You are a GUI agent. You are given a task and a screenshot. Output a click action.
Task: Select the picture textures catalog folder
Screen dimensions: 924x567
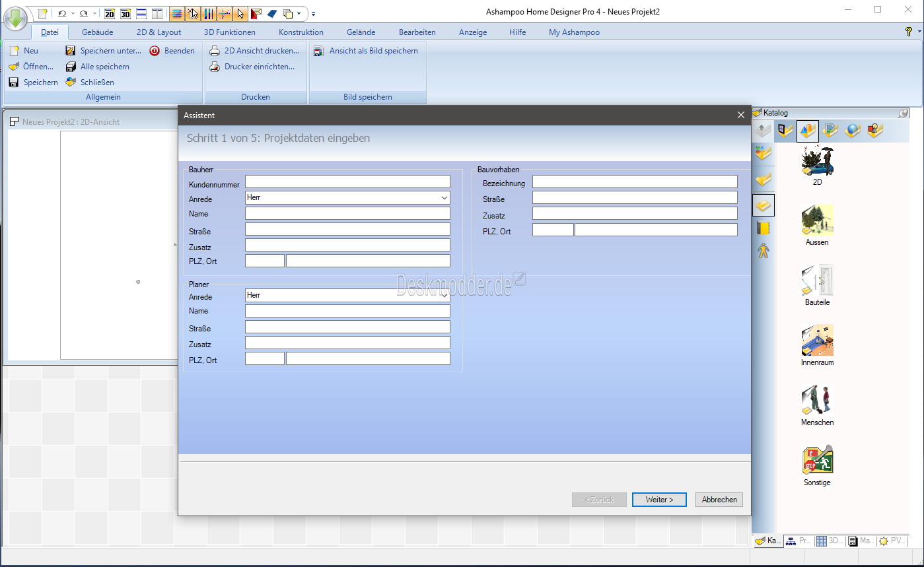click(830, 131)
